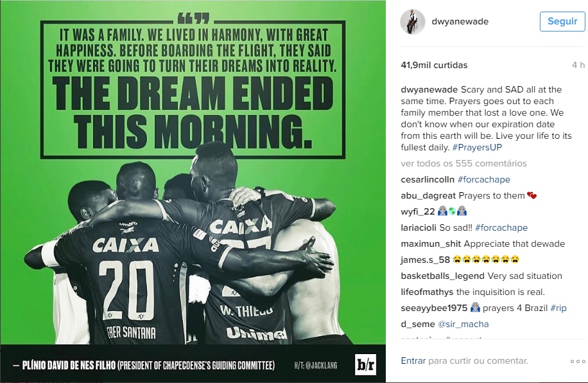
Task: Open the #PrayersUP hashtag
Action: [477, 147]
